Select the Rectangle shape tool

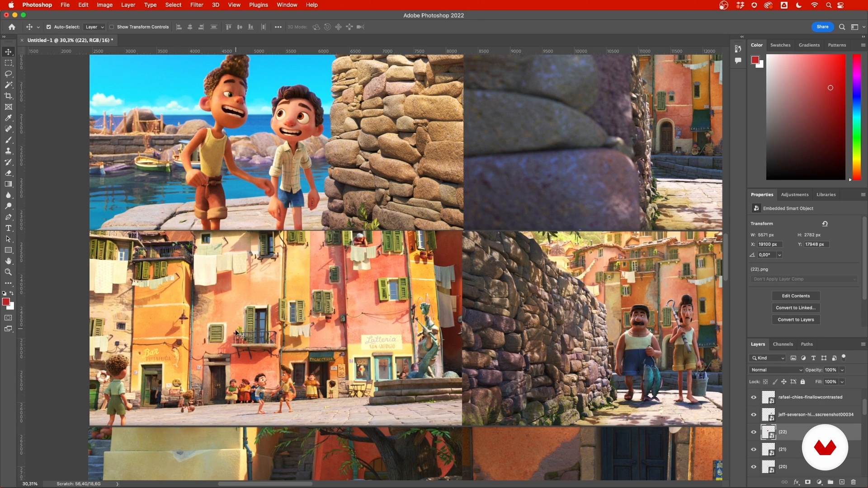tap(8, 250)
